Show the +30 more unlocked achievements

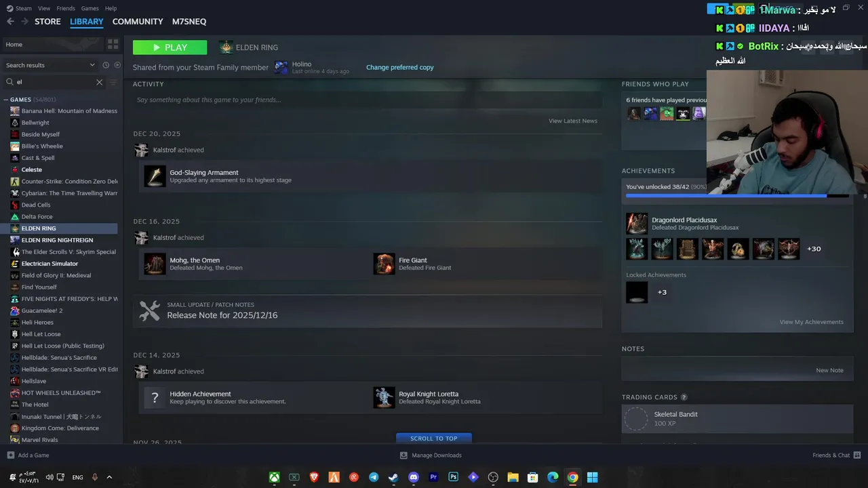tap(814, 249)
